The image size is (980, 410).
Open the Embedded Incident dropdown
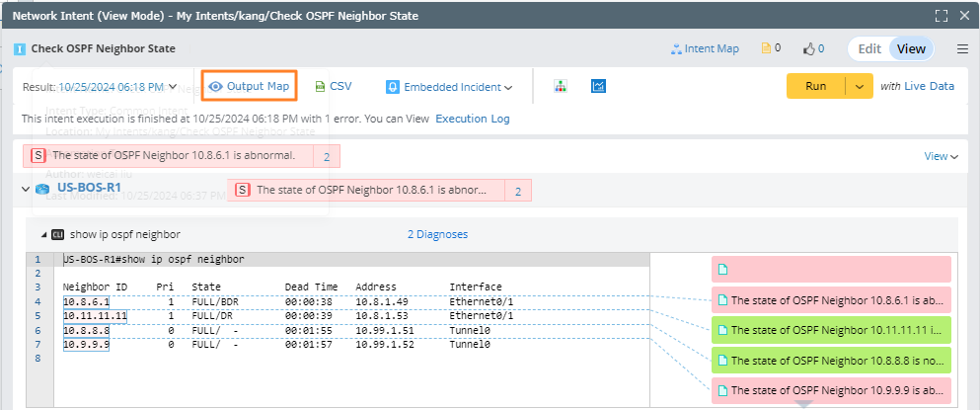[449, 87]
